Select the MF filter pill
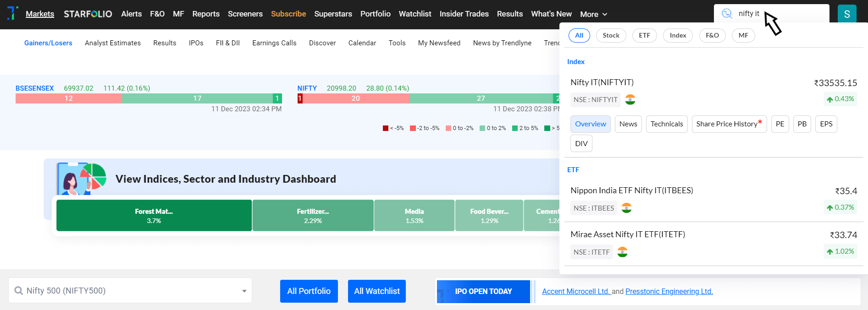The image size is (868, 310). tap(743, 35)
